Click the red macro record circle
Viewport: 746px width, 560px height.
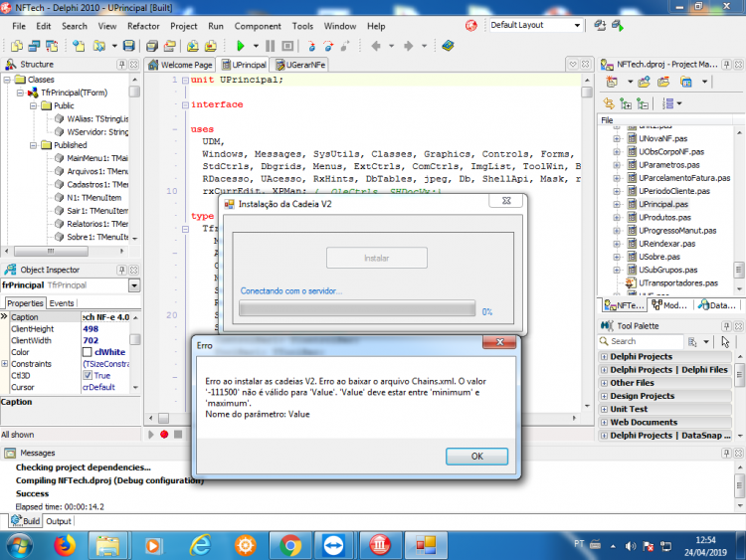tap(164, 435)
